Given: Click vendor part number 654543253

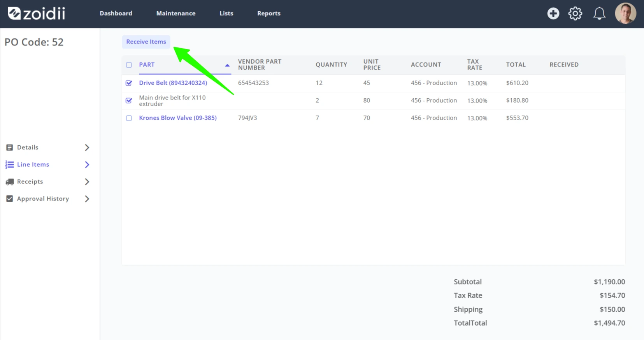Looking at the screenshot, I should [253, 83].
